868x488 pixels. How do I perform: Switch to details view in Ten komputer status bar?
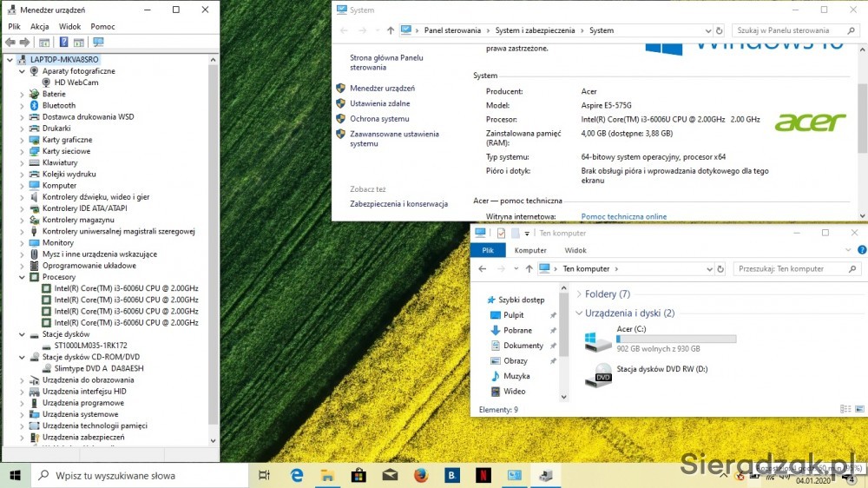pyautogui.click(x=845, y=409)
